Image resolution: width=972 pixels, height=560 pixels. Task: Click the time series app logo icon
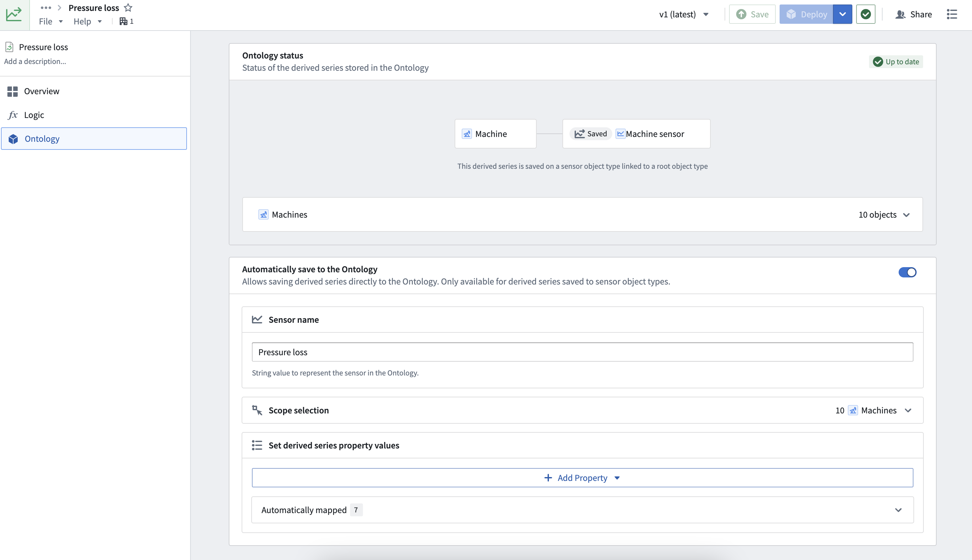point(14,14)
